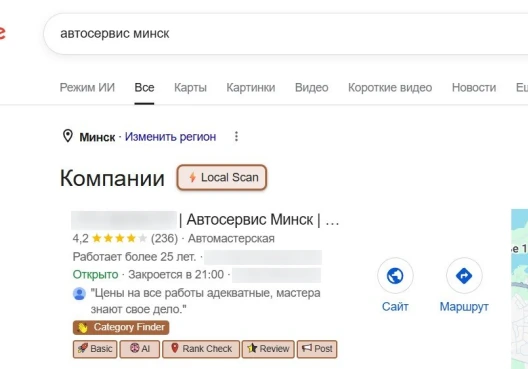Click the (236) reviews count
This screenshot has width=528, height=369.
[x=164, y=238]
